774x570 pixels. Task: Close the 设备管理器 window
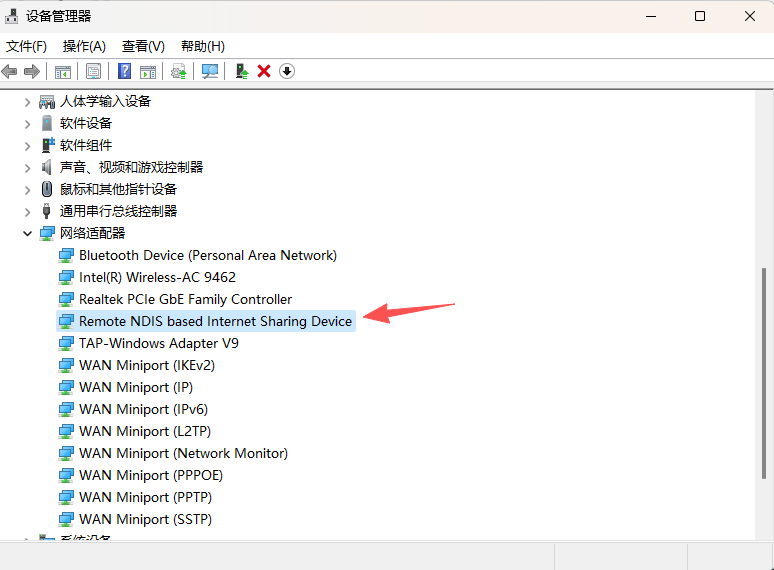750,16
